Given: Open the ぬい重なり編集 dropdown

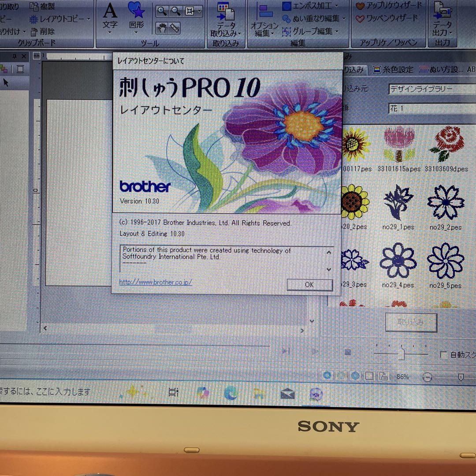Looking at the screenshot, I should pos(344,19).
